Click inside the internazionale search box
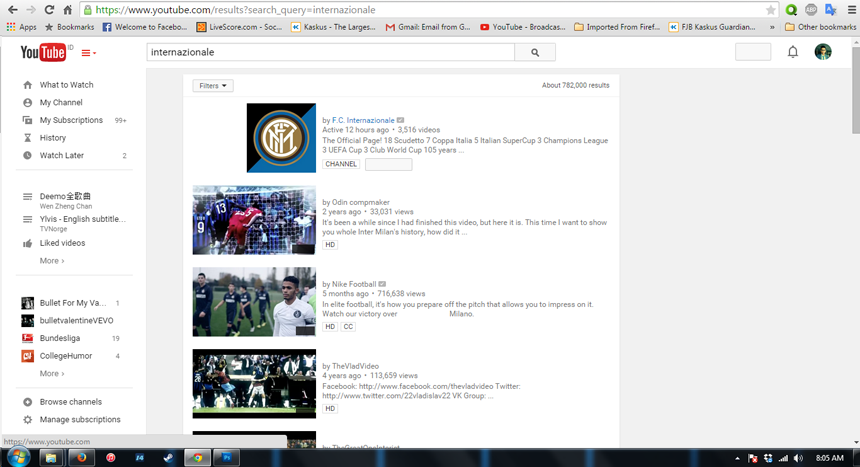 coord(331,52)
